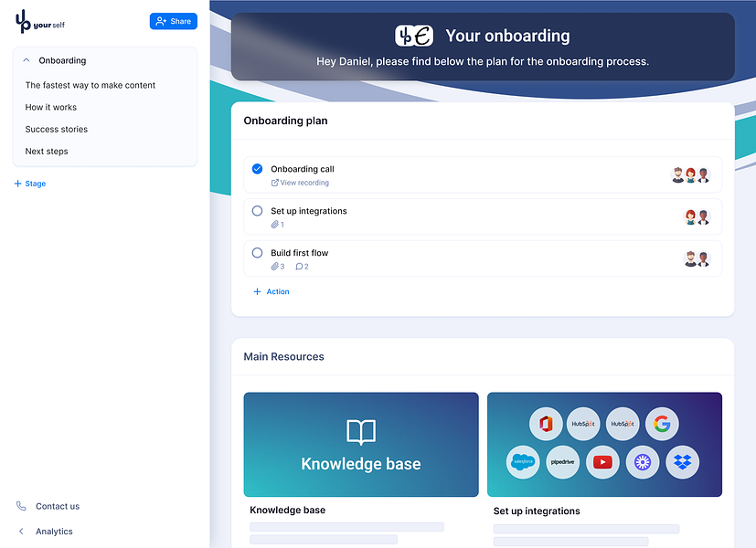Click the Google integration icon

click(x=662, y=424)
